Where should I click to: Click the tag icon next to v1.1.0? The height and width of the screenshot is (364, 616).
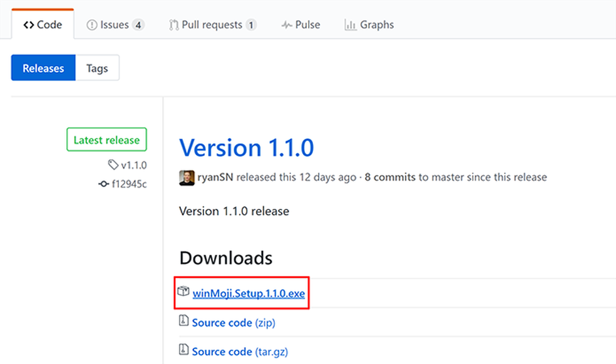point(113,165)
